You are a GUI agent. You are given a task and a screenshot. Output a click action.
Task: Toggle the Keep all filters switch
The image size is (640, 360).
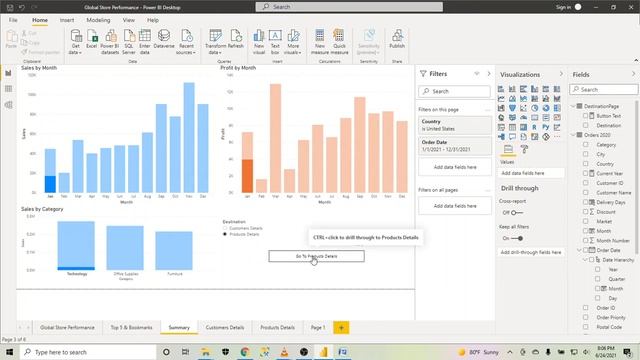(517, 238)
